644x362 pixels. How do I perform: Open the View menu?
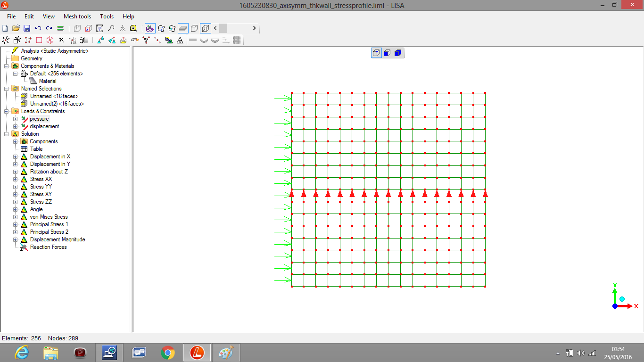click(x=49, y=16)
